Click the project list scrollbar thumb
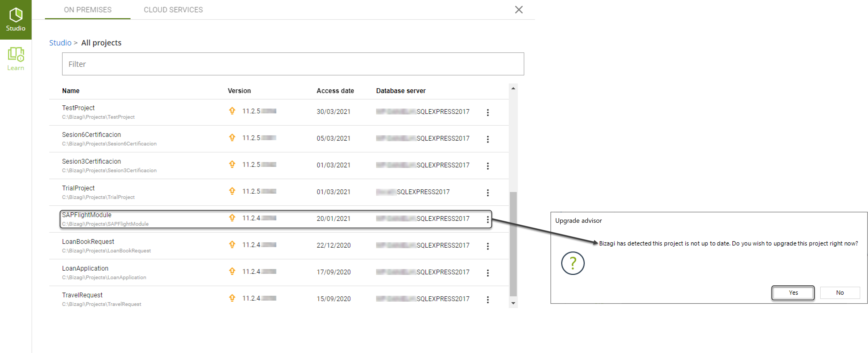Viewport: 868px width, 353px height. [513, 244]
